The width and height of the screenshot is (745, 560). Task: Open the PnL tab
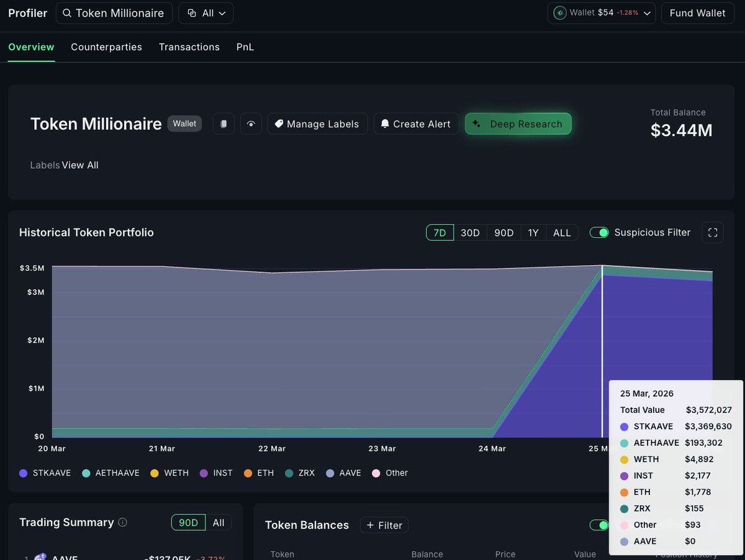(x=245, y=47)
